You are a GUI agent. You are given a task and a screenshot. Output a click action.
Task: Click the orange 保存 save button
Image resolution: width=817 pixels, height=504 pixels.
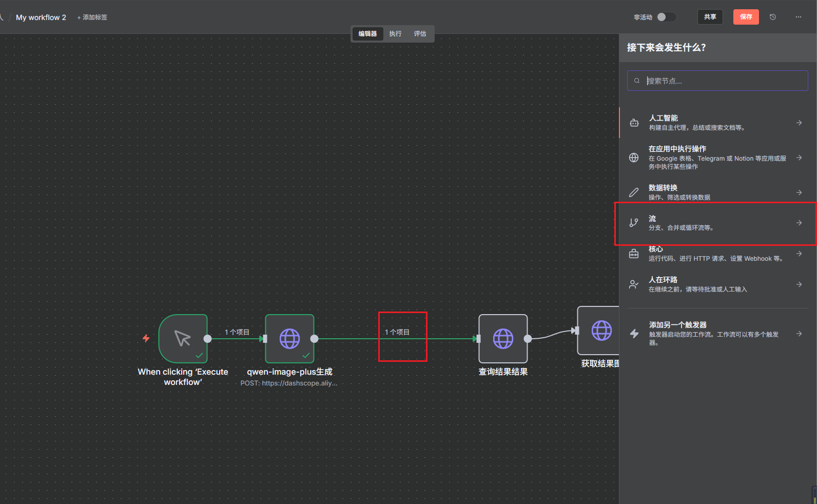(x=746, y=17)
